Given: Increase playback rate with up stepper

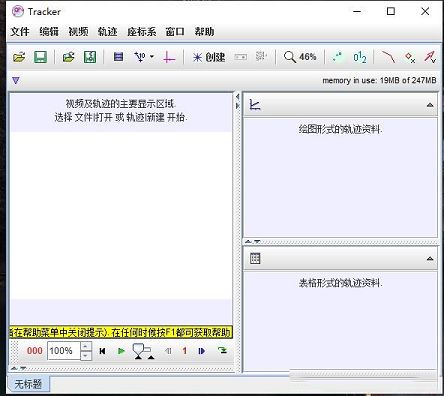Looking at the screenshot, I should pos(86,346).
